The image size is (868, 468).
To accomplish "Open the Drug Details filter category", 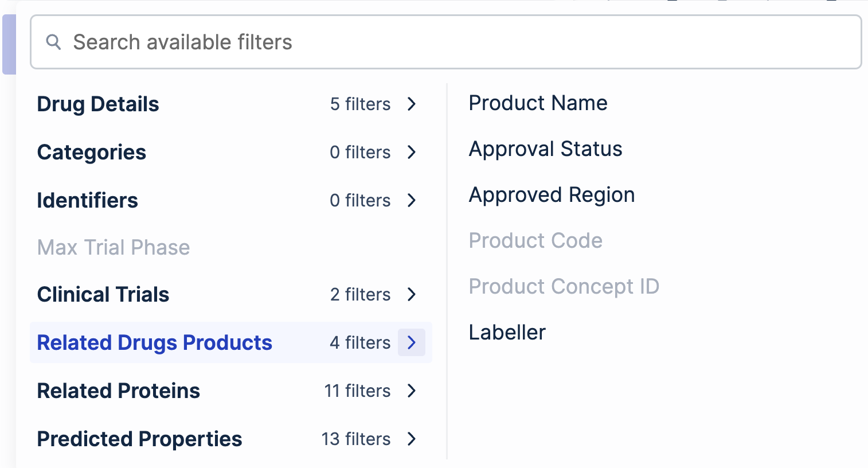I will point(98,104).
